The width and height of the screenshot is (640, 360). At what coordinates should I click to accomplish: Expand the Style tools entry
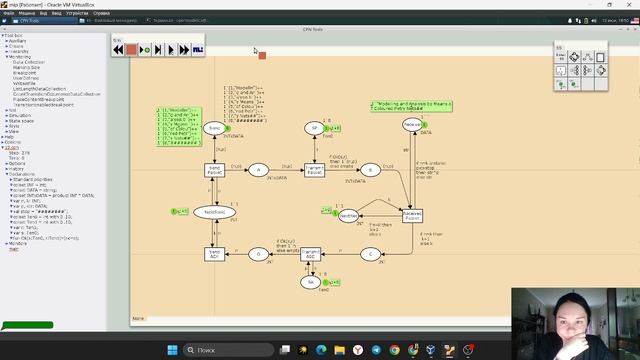click(7, 126)
